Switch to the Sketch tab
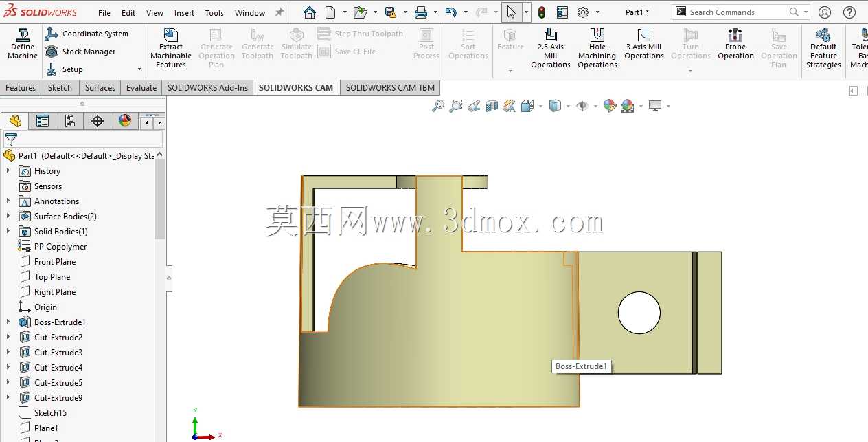Screen dimensions: 868x442 [x=60, y=87]
